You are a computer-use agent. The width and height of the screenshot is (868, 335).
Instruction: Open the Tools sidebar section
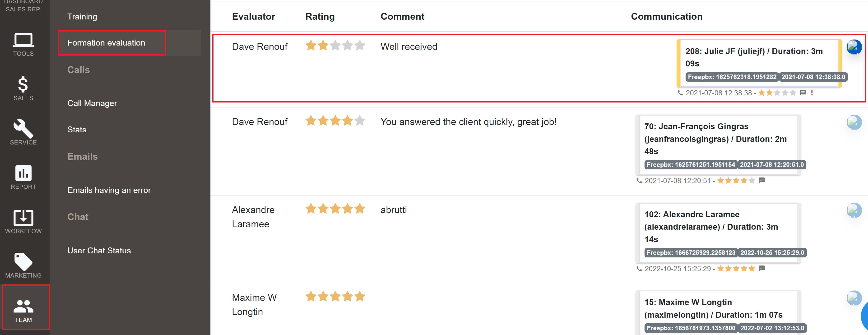pyautogui.click(x=23, y=45)
